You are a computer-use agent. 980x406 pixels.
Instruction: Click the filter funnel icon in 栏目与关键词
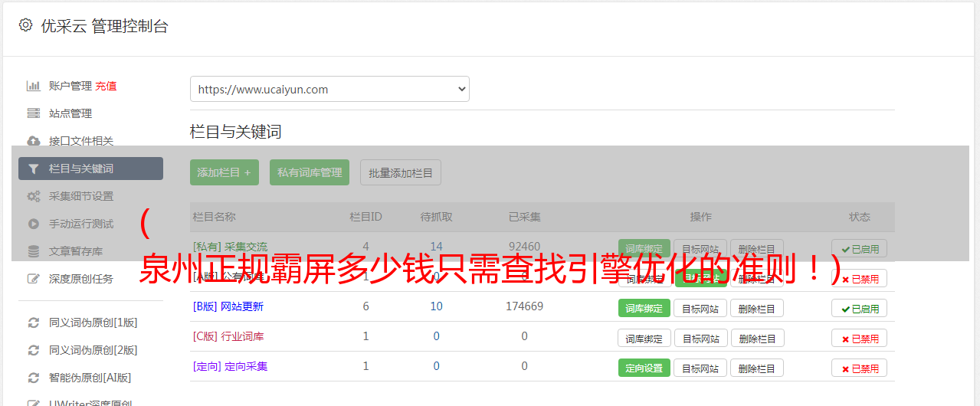33,169
